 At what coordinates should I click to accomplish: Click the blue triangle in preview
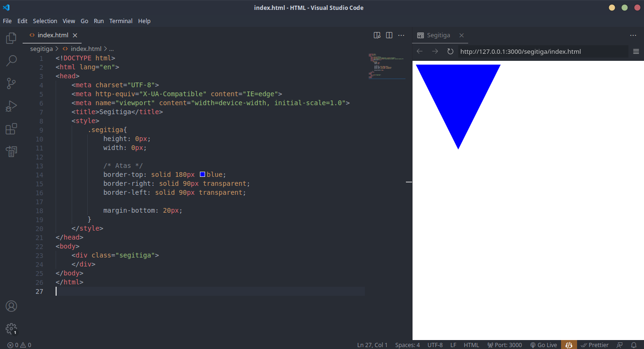(x=458, y=99)
